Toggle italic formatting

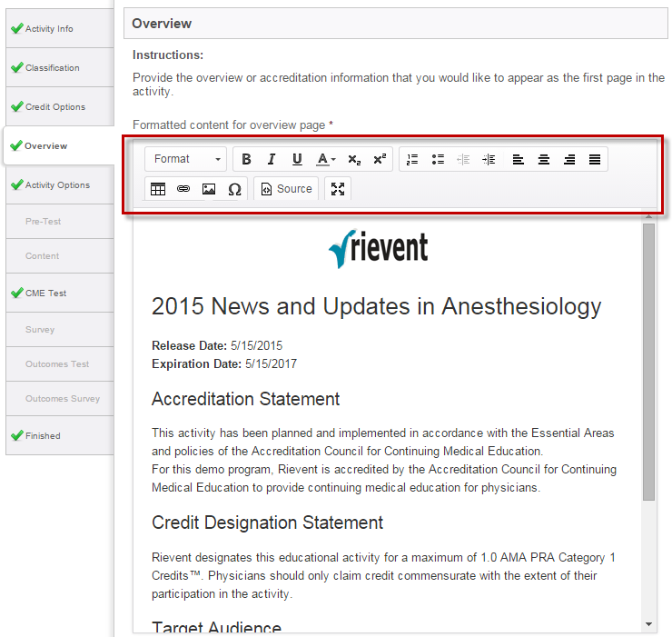[272, 159]
